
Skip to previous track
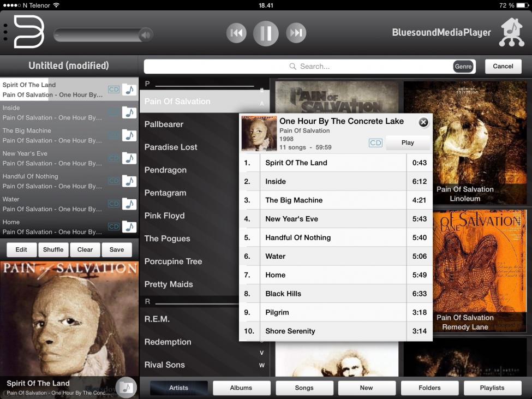pyautogui.click(x=236, y=33)
